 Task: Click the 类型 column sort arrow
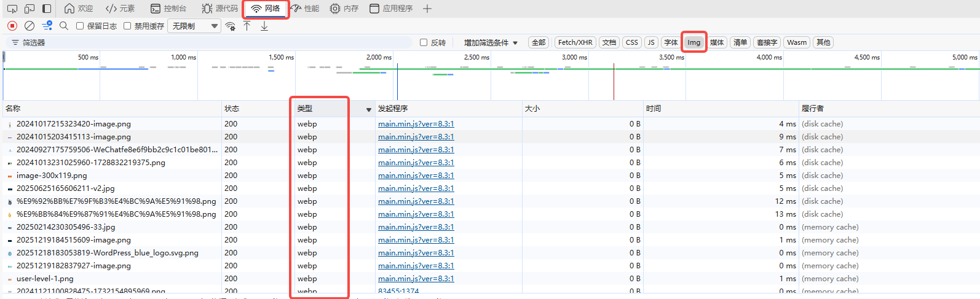point(369,109)
